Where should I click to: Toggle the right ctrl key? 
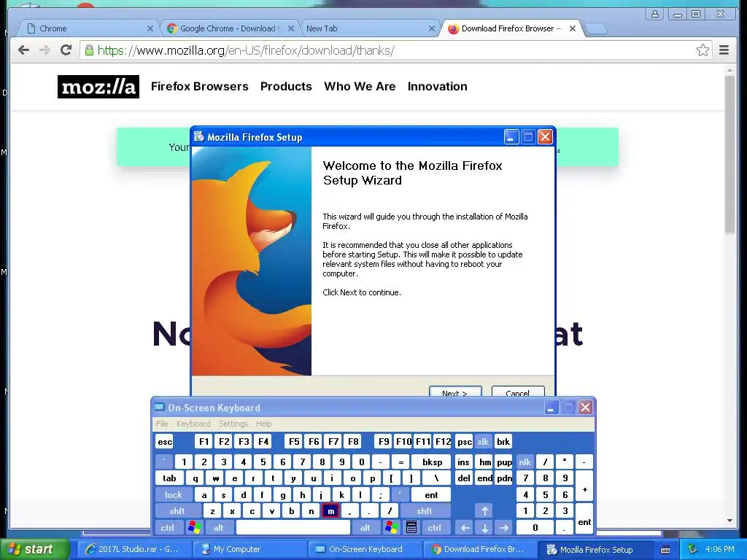click(x=435, y=528)
